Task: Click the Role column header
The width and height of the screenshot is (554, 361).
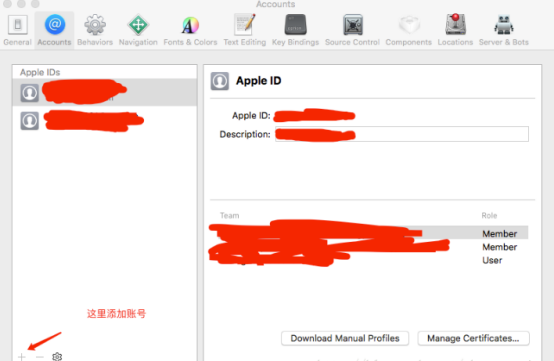Action: [x=489, y=215]
